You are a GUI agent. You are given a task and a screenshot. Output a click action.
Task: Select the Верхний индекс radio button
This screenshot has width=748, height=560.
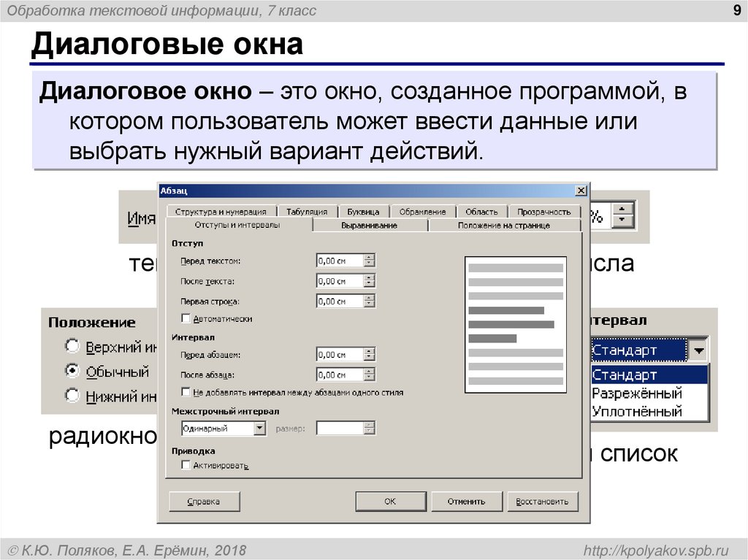[x=72, y=346]
